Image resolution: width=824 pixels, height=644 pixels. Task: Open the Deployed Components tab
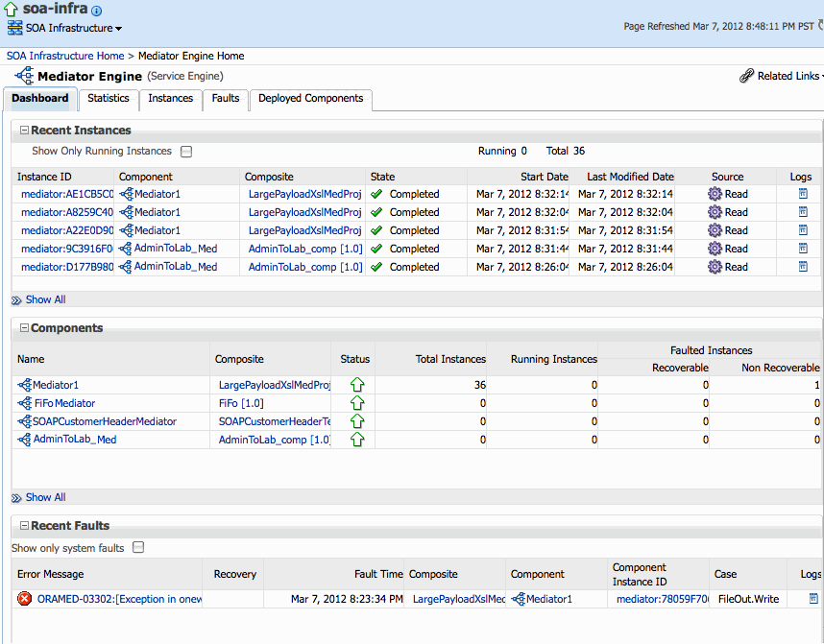(308, 99)
